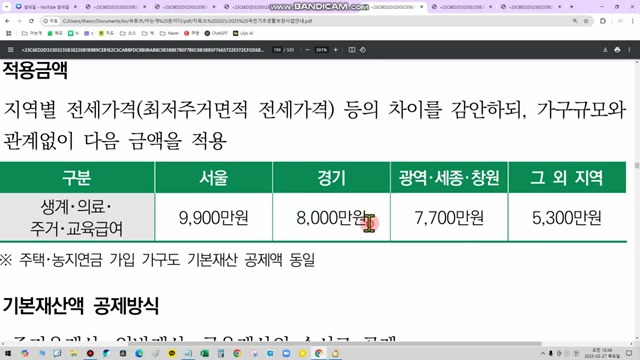Screen dimensions: 640x360
Task: Select the 5,300만원 table cell
Action: [x=567, y=218]
